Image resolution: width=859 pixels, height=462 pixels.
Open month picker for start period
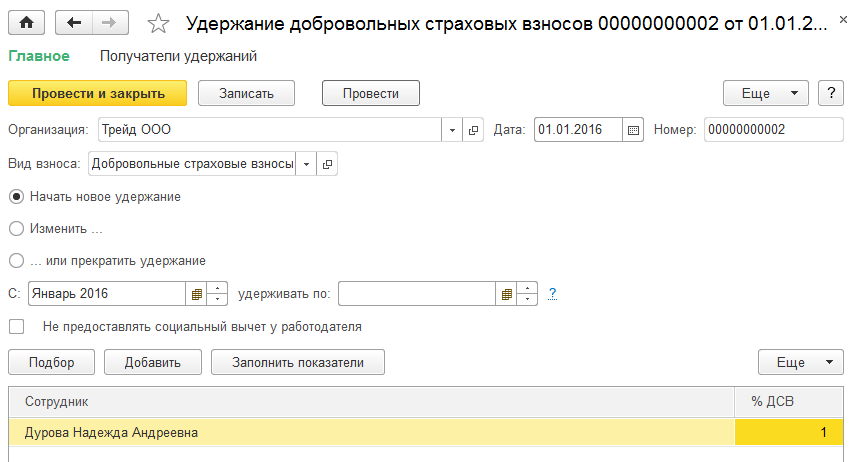pos(196,294)
